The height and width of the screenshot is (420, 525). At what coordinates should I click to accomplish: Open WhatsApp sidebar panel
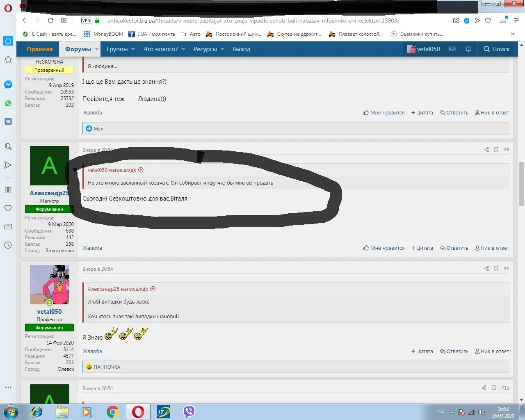pos(8,103)
